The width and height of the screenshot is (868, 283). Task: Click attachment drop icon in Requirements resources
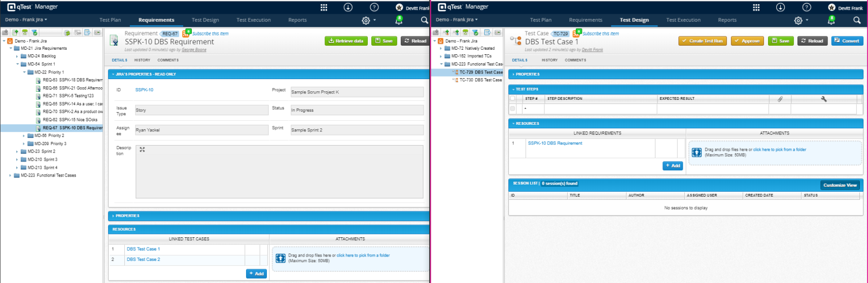pos(281,258)
